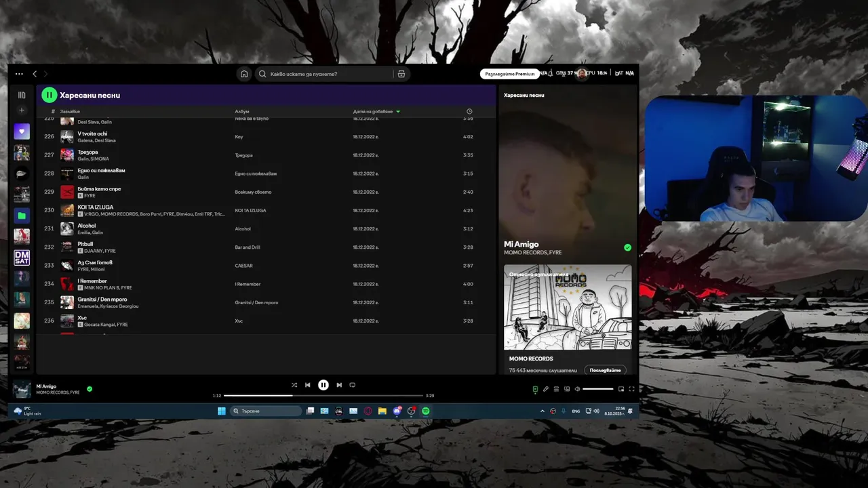Toggle the green liked checkmark in the Now Playing panel
868x488 pixels.
point(627,247)
